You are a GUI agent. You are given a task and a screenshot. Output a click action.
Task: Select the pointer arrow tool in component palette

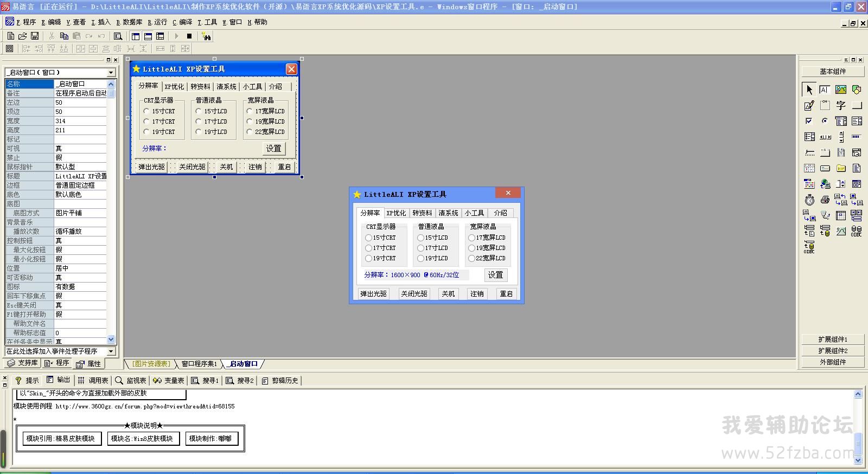(809, 89)
